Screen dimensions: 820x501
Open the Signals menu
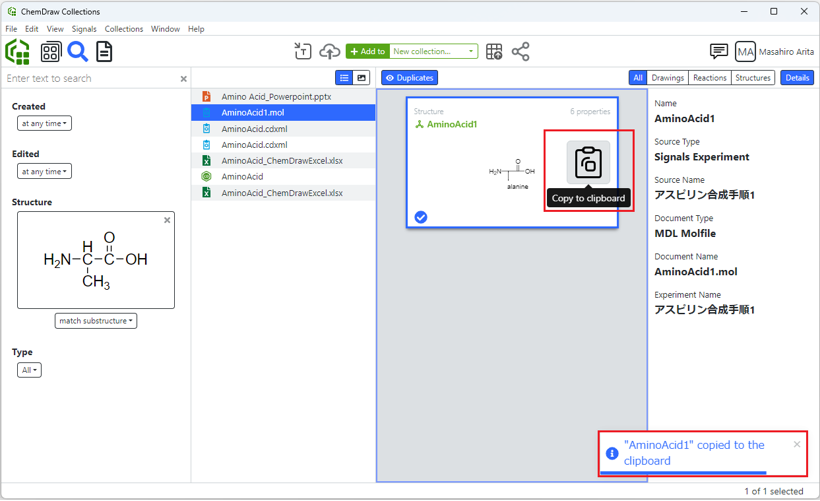tap(84, 29)
